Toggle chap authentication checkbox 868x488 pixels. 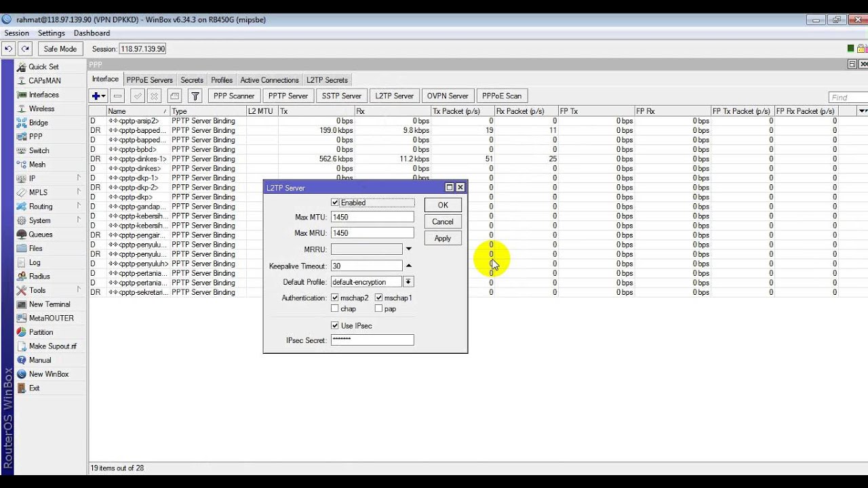tap(335, 308)
